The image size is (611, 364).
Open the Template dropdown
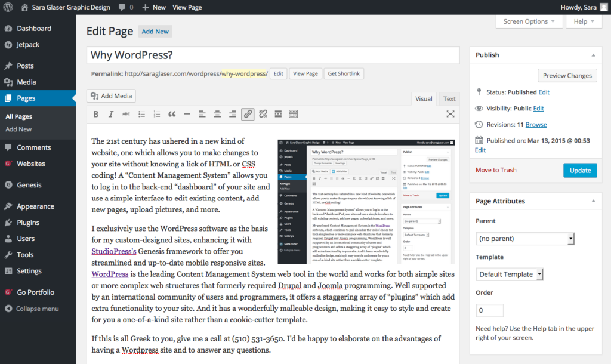[510, 274]
